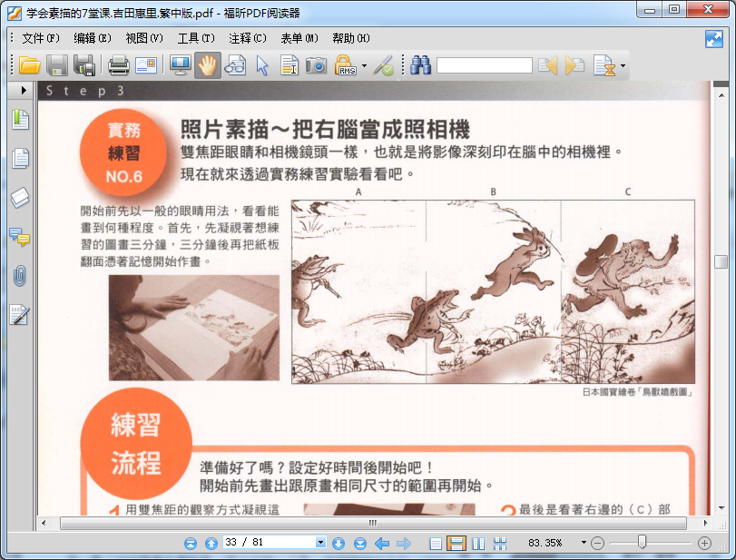
Task: Open the 工具(T) menu
Action: click(196, 38)
